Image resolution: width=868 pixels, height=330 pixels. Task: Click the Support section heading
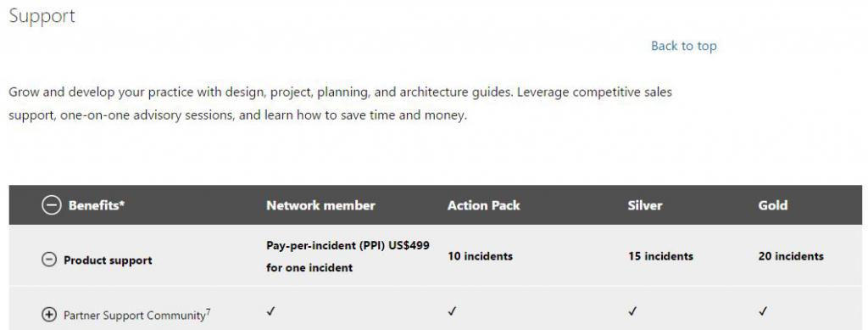(x=42, y=16)
